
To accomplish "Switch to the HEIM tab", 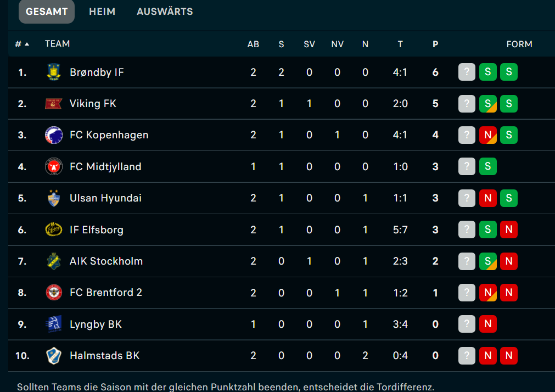I will (x=102, y=12).
